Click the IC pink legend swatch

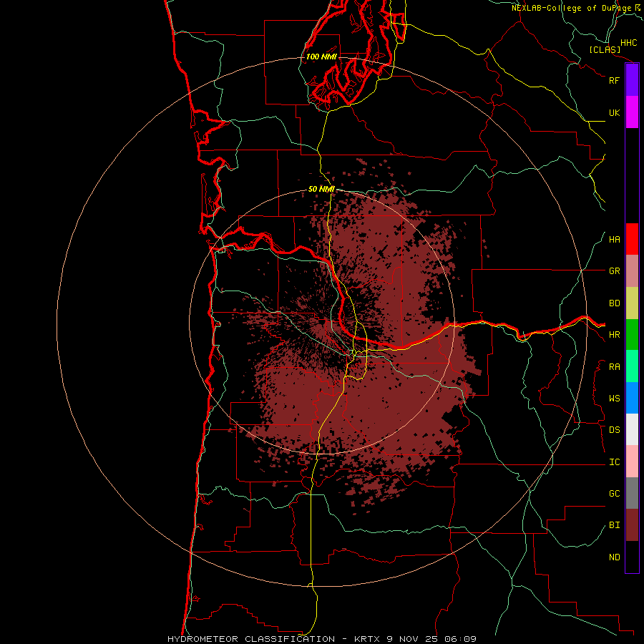632,462
